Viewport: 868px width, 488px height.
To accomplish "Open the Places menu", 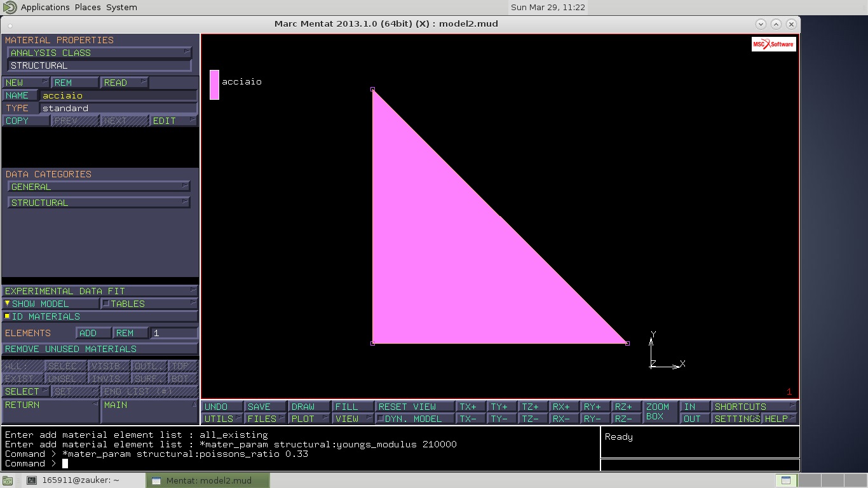I will pyautogui.click(x=88, y=7).
